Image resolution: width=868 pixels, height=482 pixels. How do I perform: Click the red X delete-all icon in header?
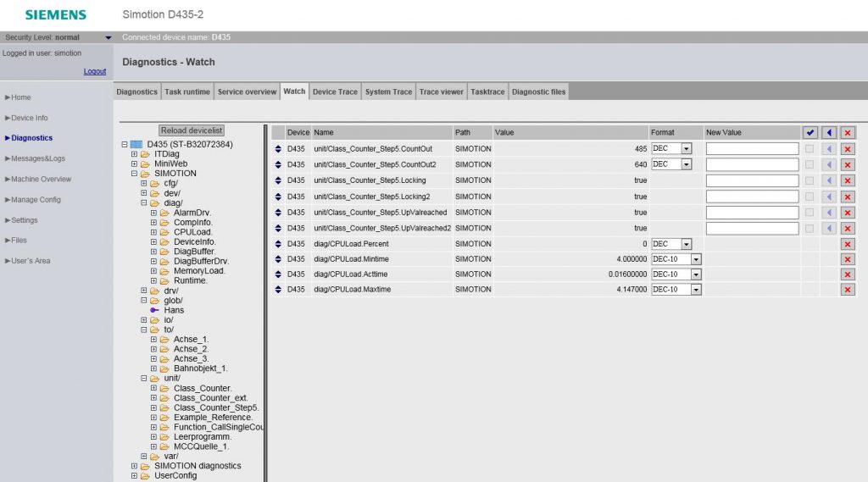coord(848,133)
